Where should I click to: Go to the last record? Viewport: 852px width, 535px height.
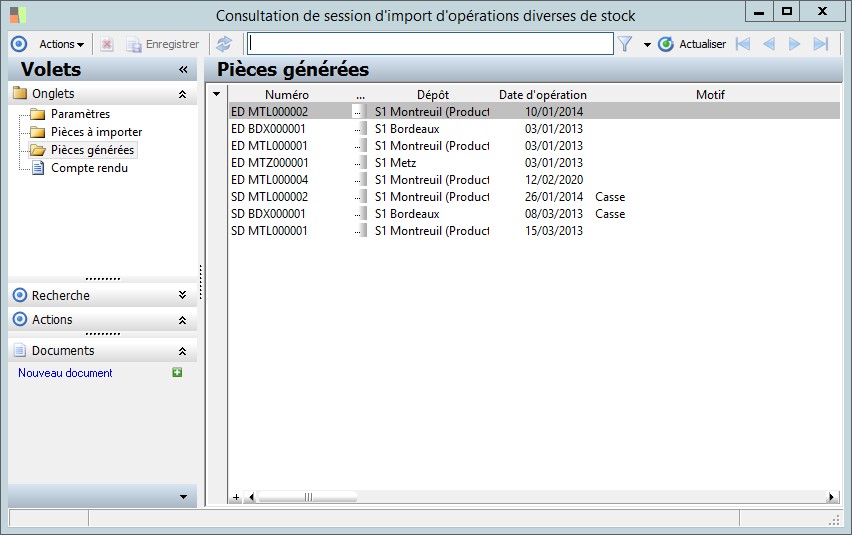pos(820,44)
